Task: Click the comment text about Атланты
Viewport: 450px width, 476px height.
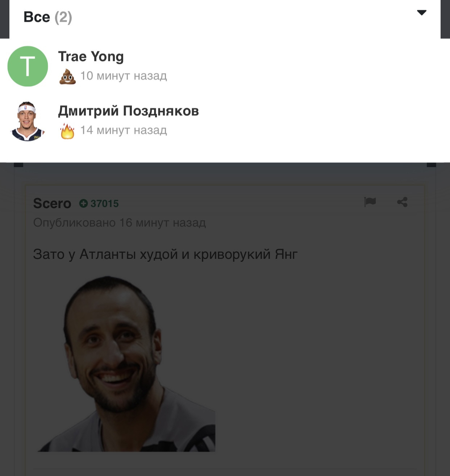Action: [x=165, y=254]
